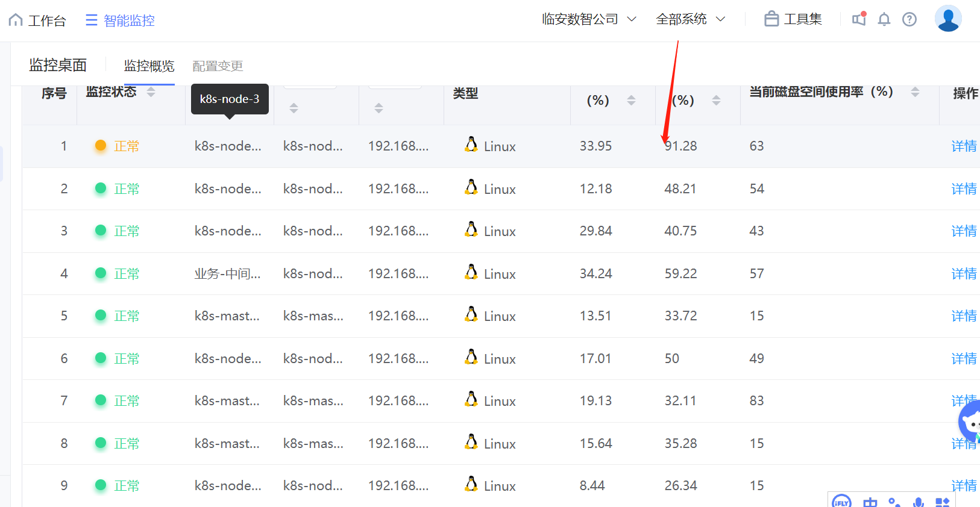Sort the column with 91.28 values
980x507 pixels.
(716, 101)
